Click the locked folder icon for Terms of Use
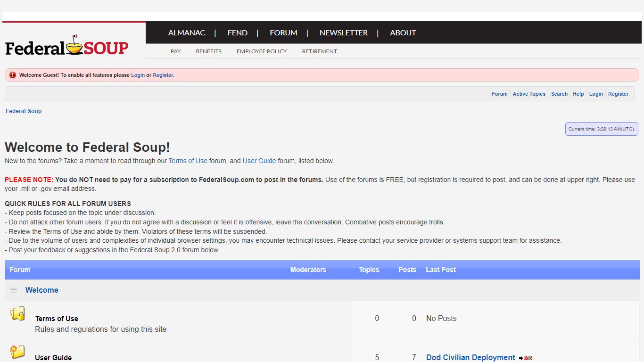Screen dimensions: 644x362 [x=17, y=313]
